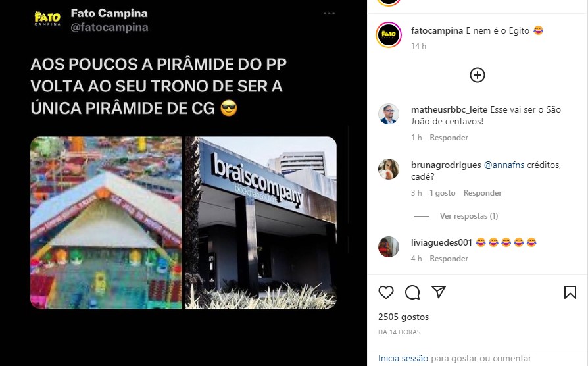View brunagrodrigues' profile avatar
Viewport: 588px width, 366px height.
(389, 169)
